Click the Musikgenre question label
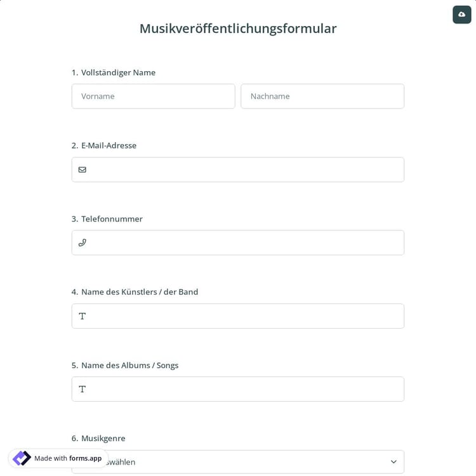Image resolution: width=476 pixels, height=476 pixels. pos(103,438)
